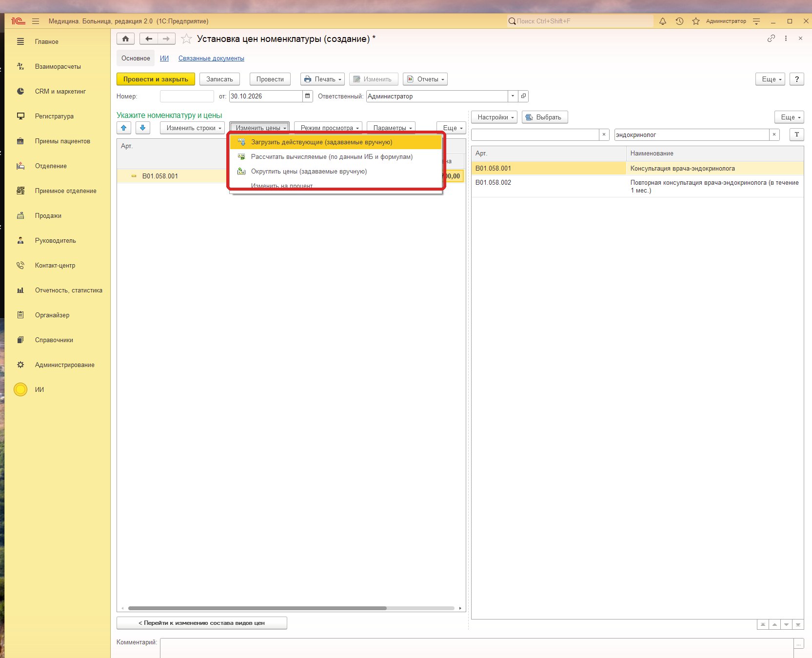Image resolution: width=812 pixels, height=658 pixels.
Task: Select 'Повторная консультация врача-эндокринолога' row
Action: pyautogui.click(x=637, y=186)
